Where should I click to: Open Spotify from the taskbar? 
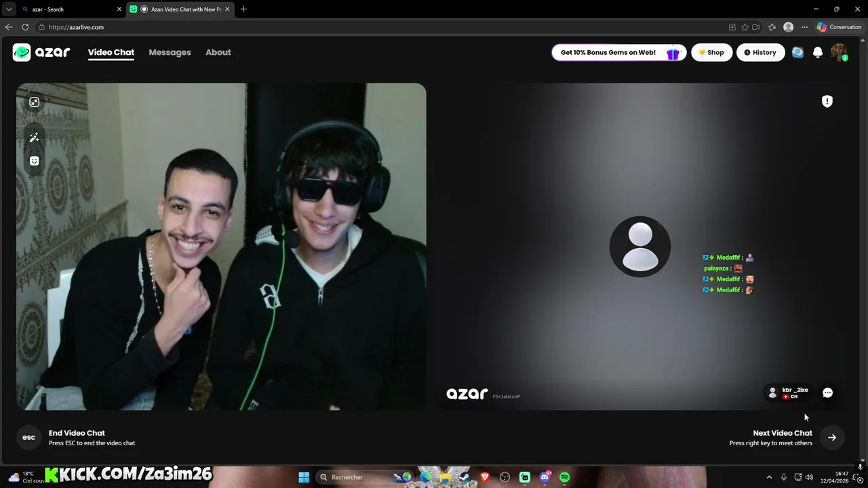564,477
